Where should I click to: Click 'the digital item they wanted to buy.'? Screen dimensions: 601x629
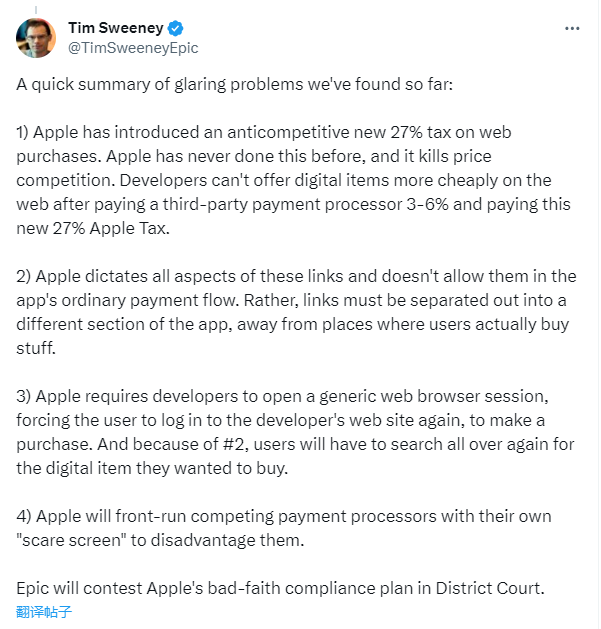pos(152,468)
